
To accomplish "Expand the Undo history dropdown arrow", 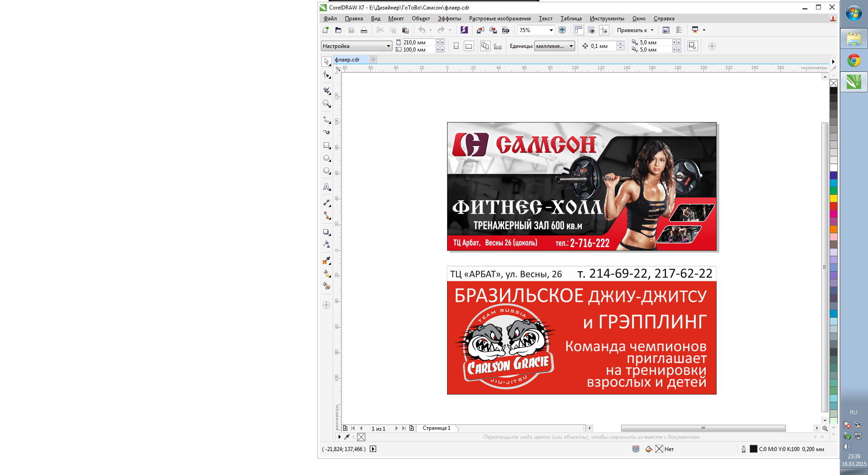I will point(430,30).
